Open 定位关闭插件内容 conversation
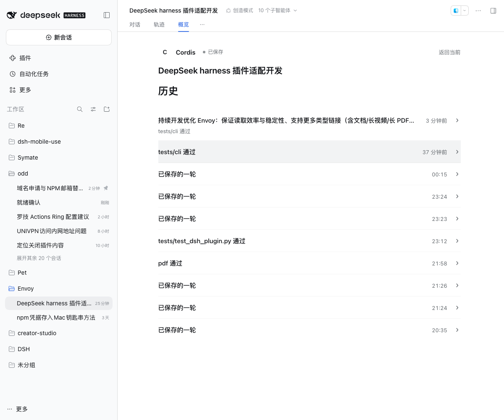The height and width of the screenshot is (420, 504). click(x=59, y=245)
